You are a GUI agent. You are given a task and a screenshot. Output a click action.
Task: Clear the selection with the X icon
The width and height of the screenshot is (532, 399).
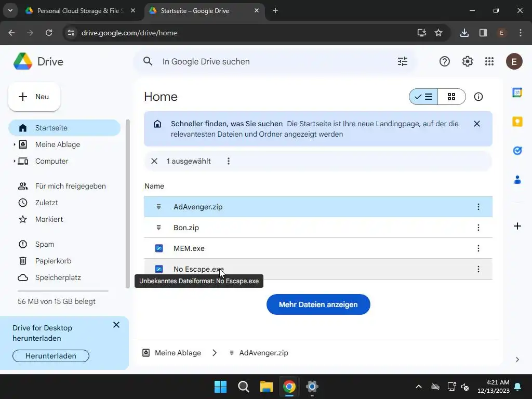(154, 161)
